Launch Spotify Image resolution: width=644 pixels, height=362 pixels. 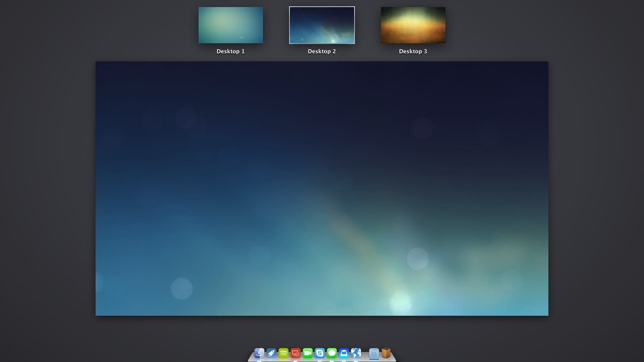tap(283, 353)
